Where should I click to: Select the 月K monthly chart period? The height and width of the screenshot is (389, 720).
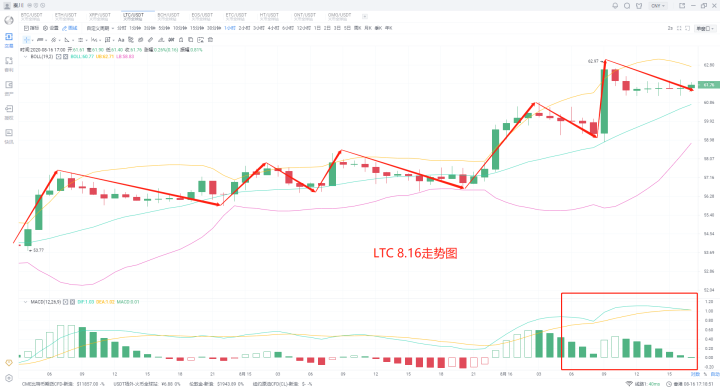coord(368,28)
